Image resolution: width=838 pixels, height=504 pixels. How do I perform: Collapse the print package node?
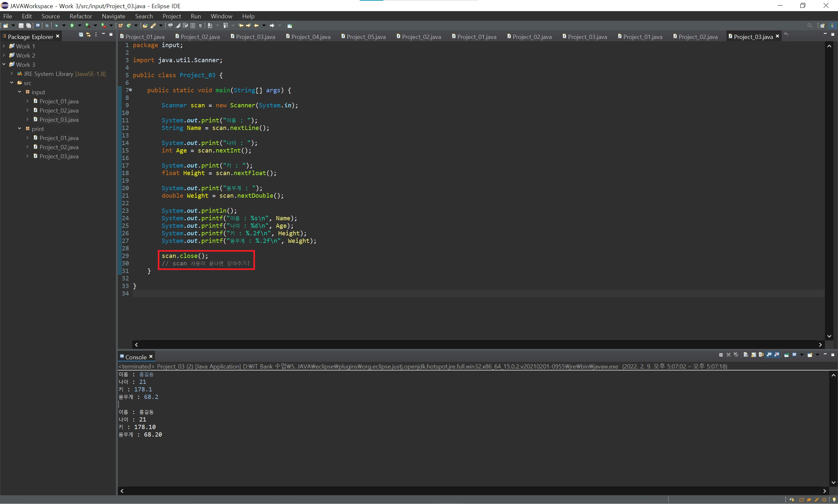pyautogui.click(x=20, y=128)
